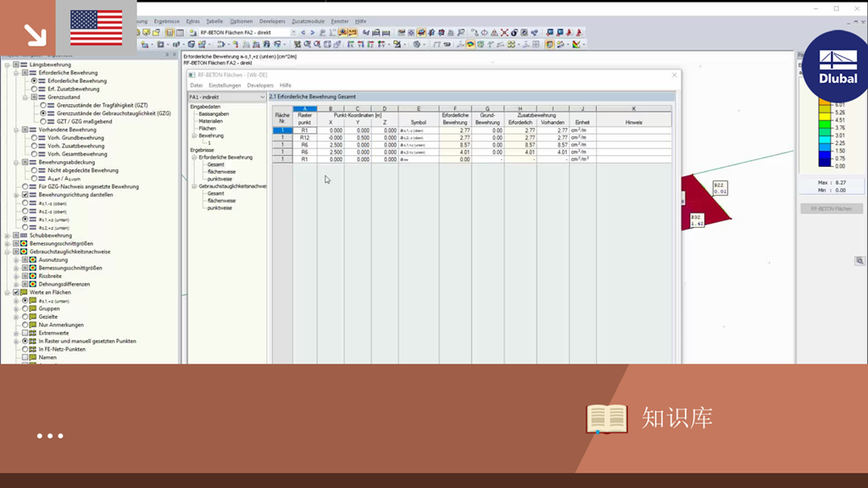Select GZT / GZG maßgebend radio option
The image size is (868, 488).
[x=43, y=121]
